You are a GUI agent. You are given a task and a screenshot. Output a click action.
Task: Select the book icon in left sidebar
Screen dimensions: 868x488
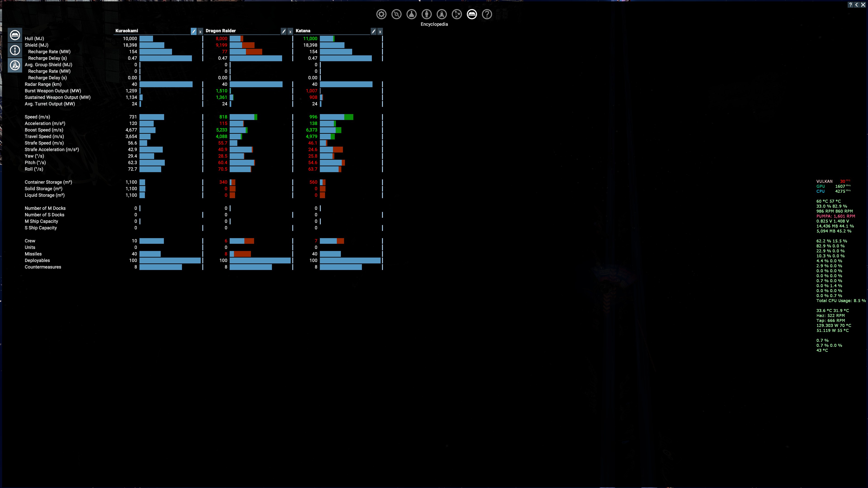[15, 35]
